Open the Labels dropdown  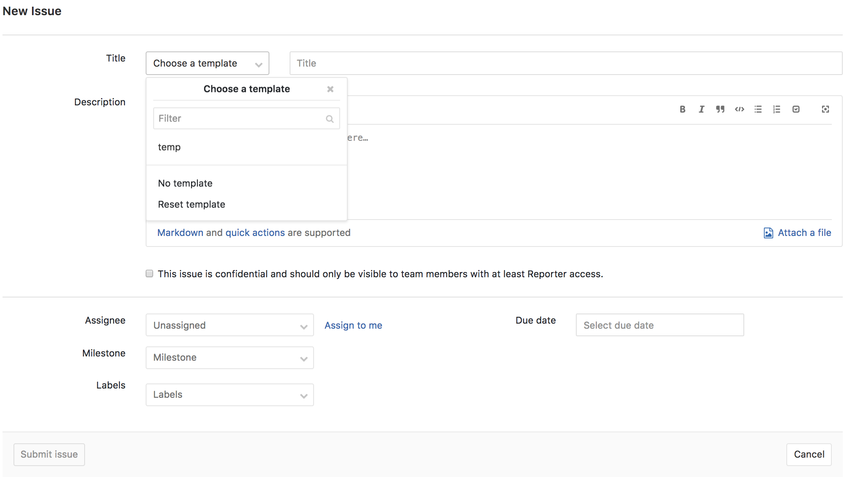pyautogui.click(x=229, y=394)
